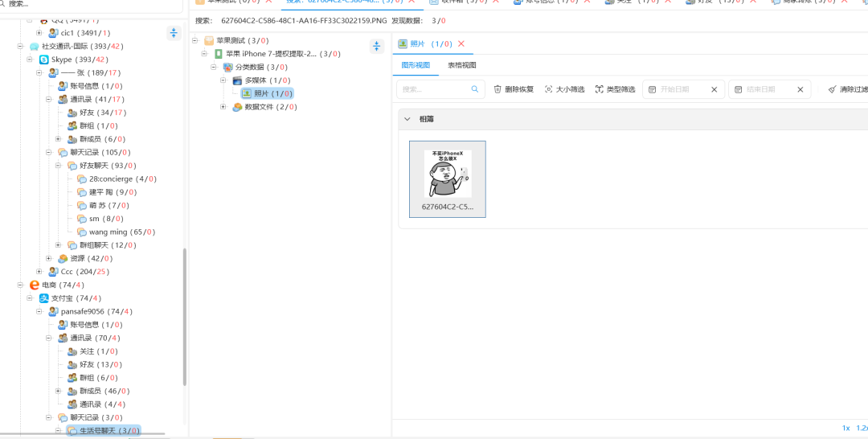Screen dimensions: 868x439
Task: Click the user icon beside pansafe9056
Action: pos(53,312)
